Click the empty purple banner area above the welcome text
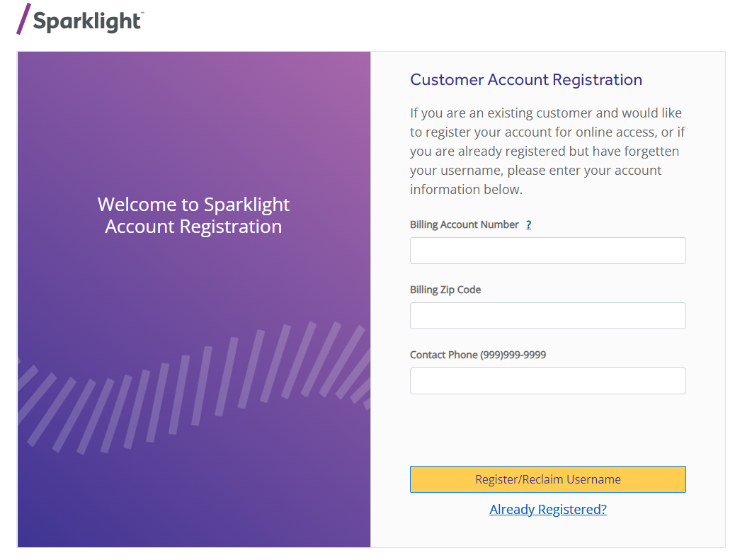Viewport: 735px width, 560px height. (x=193, y=120)
